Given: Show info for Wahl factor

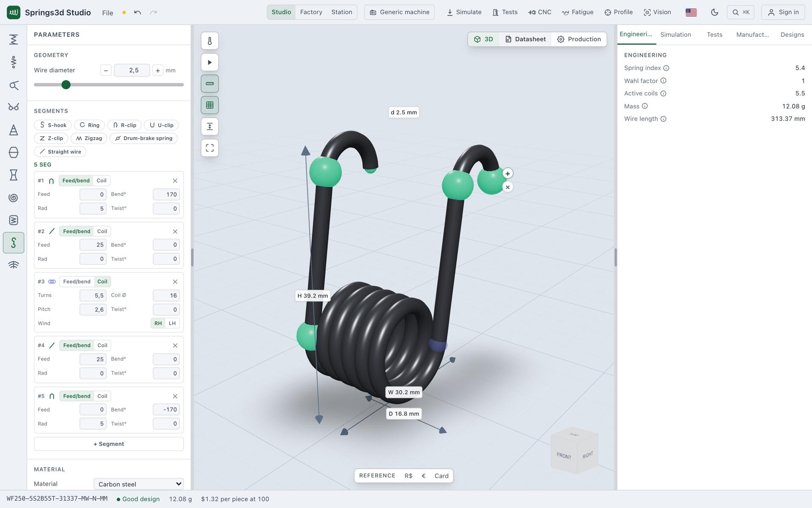Looking at the screenshot, I should [663, 81].
